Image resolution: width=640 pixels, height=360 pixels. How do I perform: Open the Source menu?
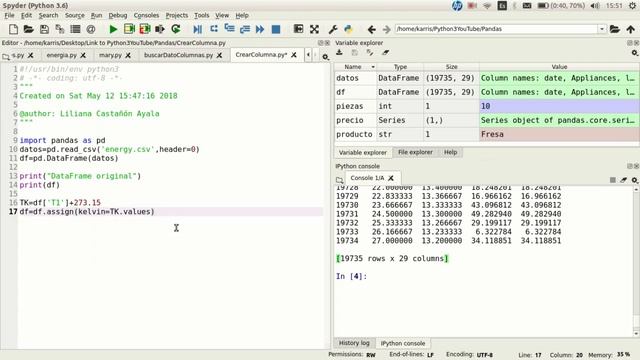75,16
